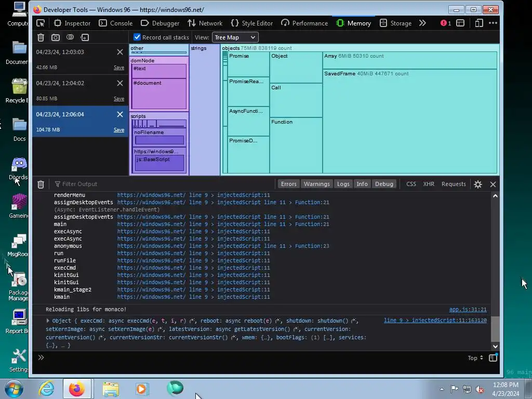Toggle the Requests filter
Viewport: 532px width, 399px height.
click(x=454, y=184)
